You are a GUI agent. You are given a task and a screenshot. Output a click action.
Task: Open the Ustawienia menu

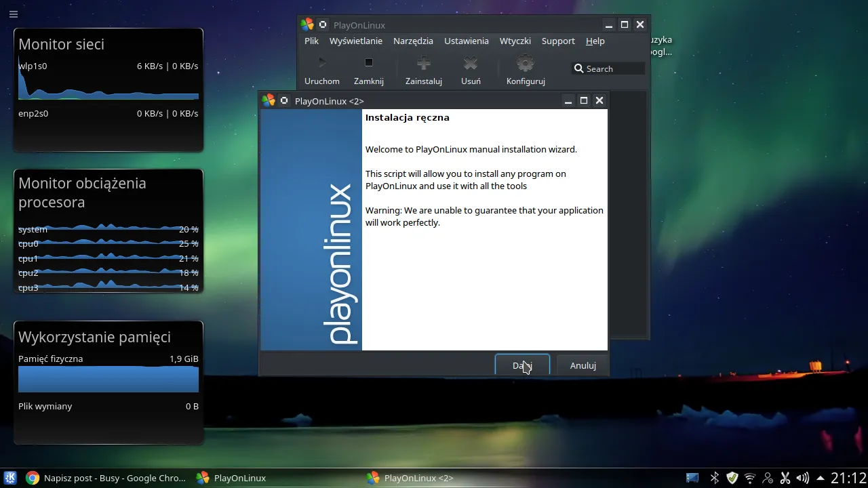tap(467, 41)
